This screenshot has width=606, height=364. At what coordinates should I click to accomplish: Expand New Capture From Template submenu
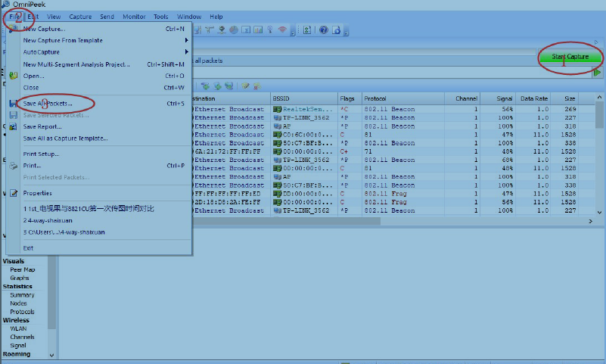pos(187,40)
